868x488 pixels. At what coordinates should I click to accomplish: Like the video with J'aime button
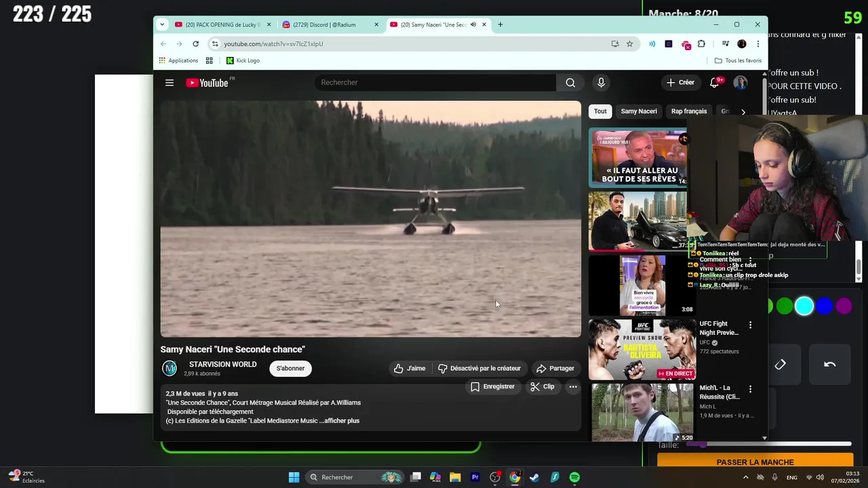click(x=410, y=368)
